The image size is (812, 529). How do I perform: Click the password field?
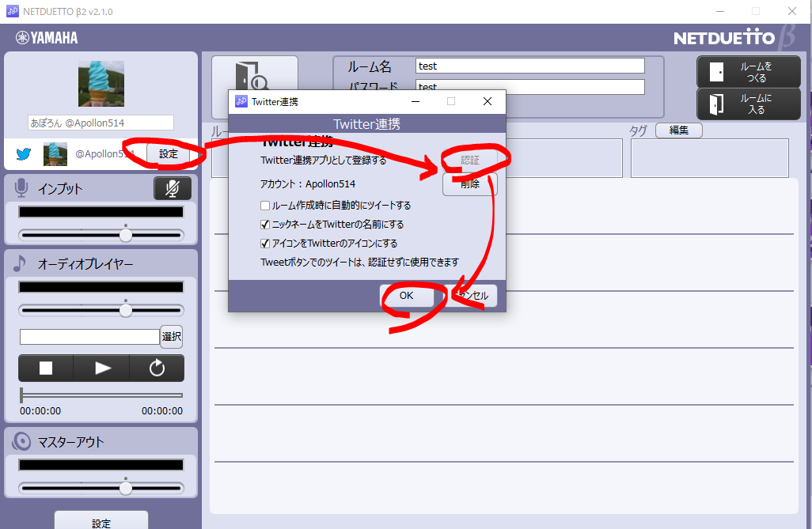point(529,86)
